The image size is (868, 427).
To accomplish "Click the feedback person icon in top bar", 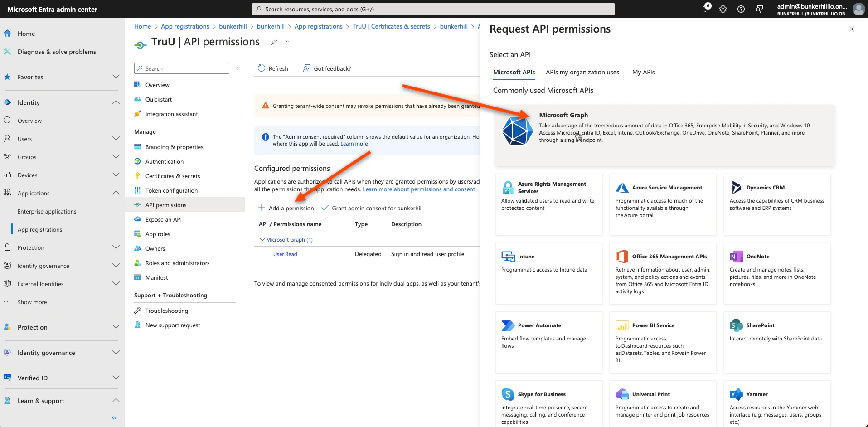I will point(759,9).
